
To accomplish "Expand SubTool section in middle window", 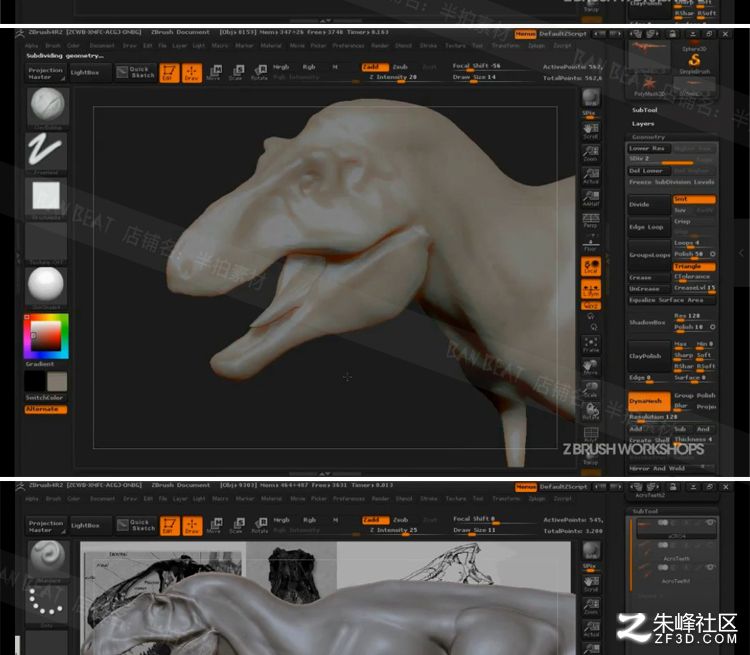I will pyautogui.click(x=644, y=110).
